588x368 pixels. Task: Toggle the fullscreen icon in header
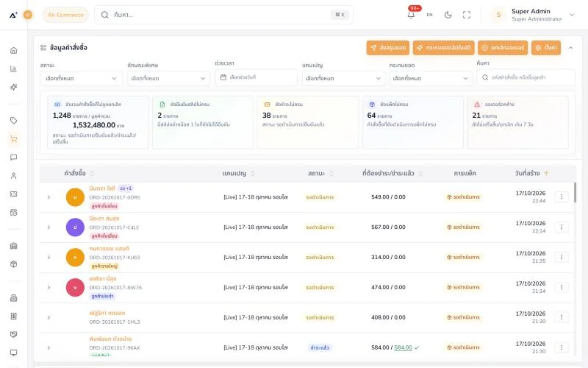click(x=467, y=15)
